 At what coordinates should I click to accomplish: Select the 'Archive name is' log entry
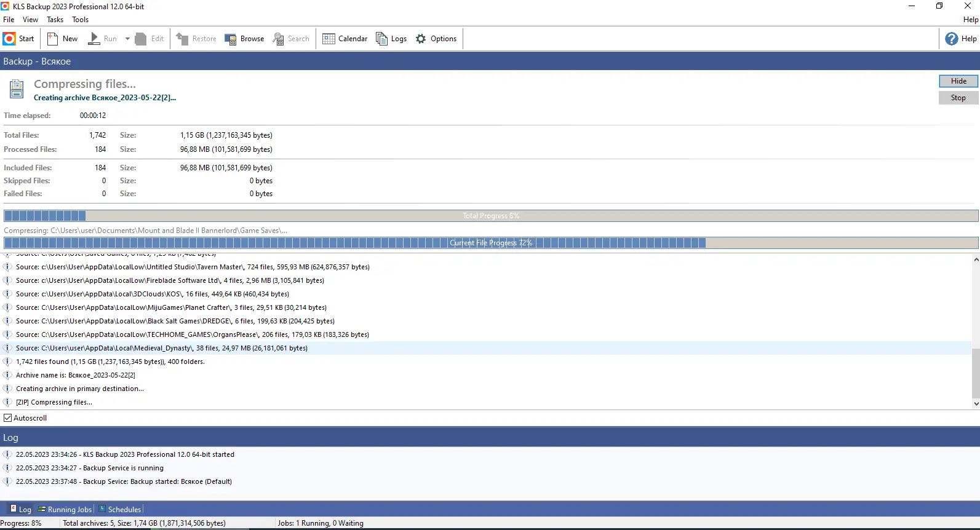click(x=486, y=375)
